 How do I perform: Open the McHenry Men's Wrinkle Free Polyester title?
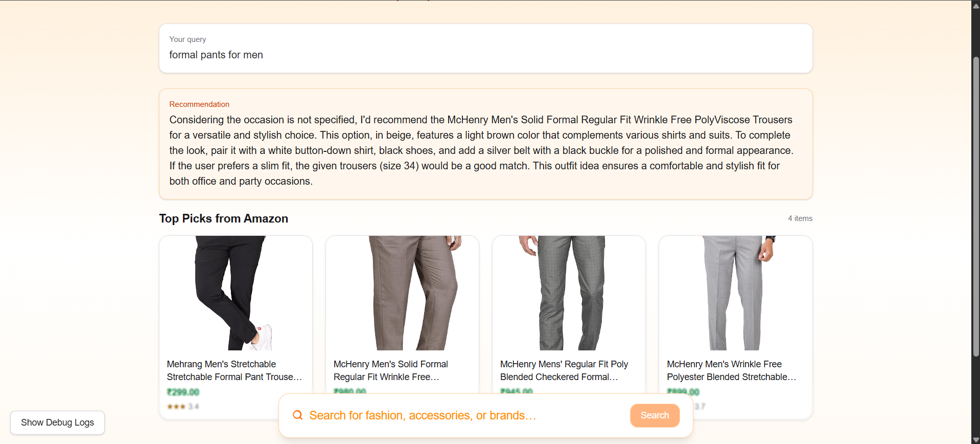(x=732, y=370)
